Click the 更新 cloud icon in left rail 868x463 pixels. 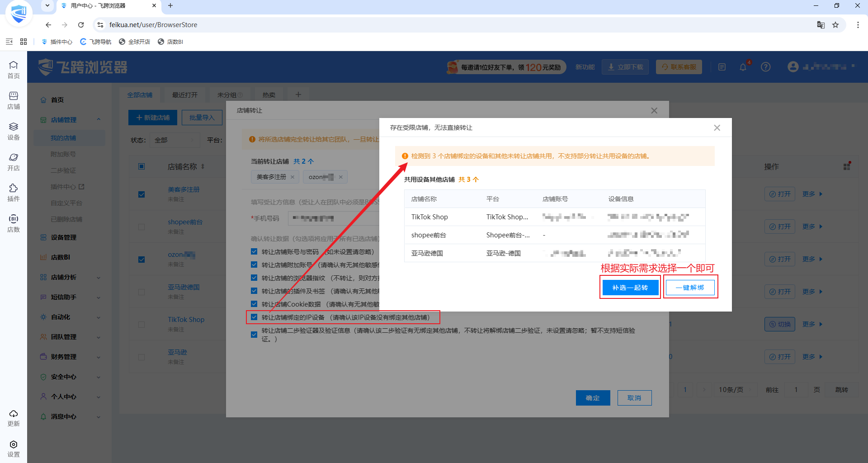pos(14,418)
